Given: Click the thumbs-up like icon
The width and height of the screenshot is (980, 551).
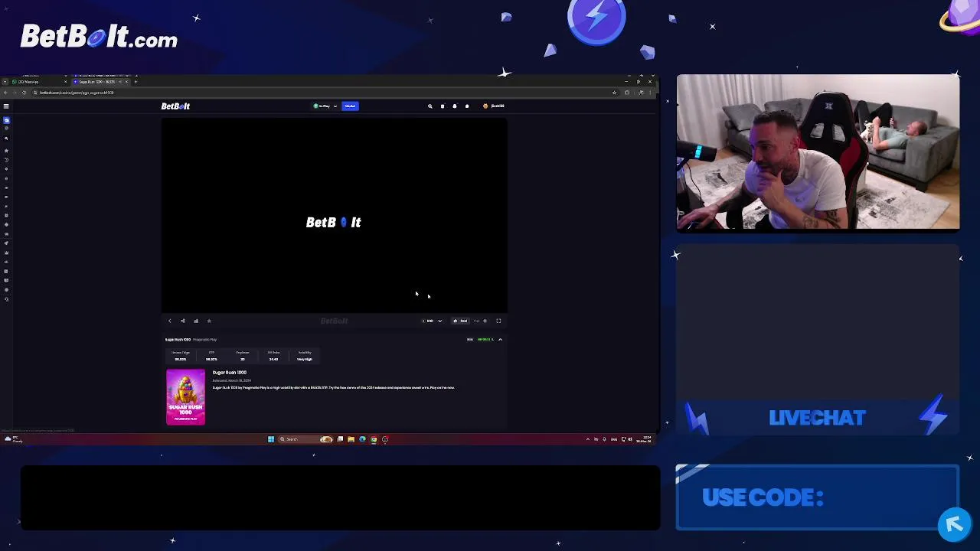Looking at the screenshot, I should pyautogui.click(x=196, y=321).
